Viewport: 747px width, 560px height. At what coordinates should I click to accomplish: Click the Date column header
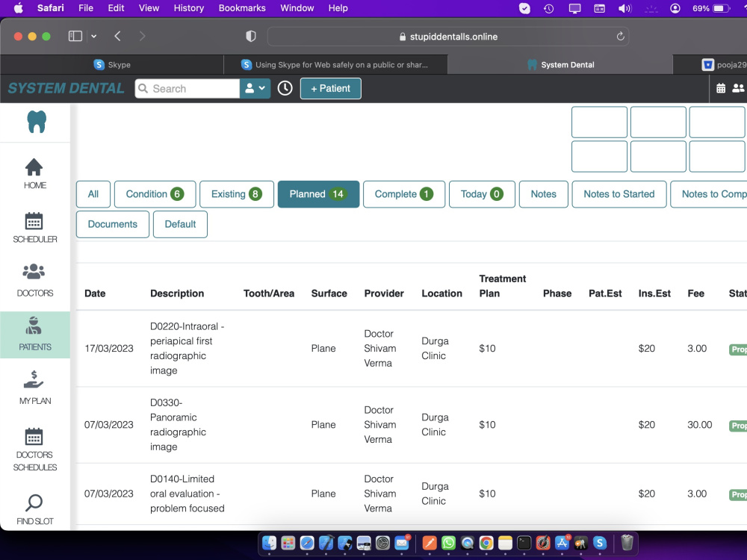tap(95, 293)
